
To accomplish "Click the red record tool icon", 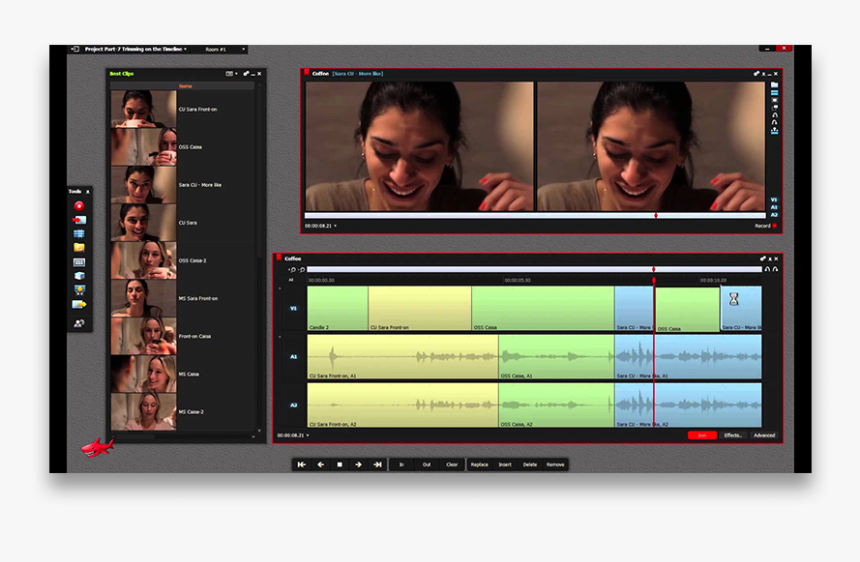I will [x=79, y=206].
